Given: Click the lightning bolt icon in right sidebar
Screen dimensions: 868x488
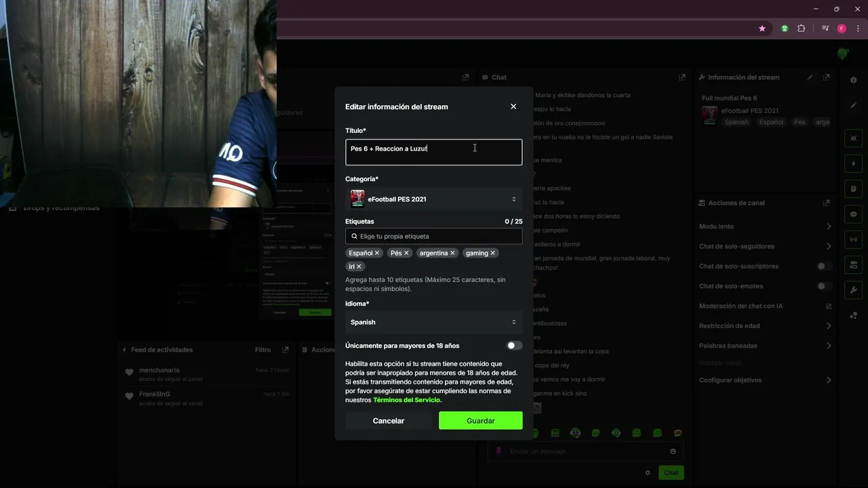Looking at the screenshot, I should 853,164.
